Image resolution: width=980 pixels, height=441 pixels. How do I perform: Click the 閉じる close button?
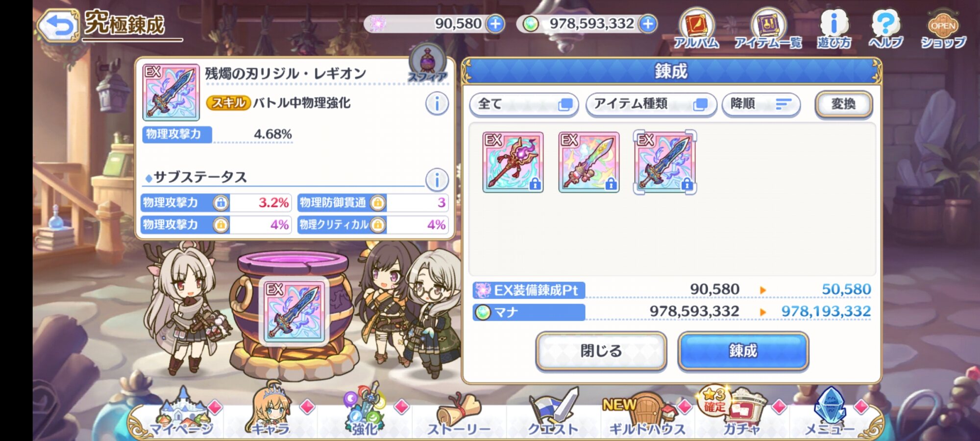click(x=601, y=351)
